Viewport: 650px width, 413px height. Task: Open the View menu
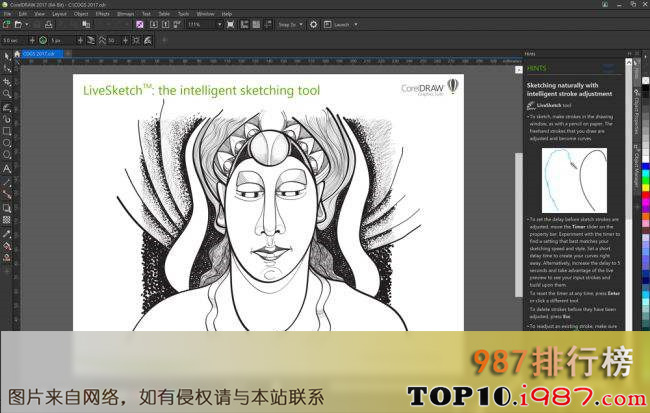click(39, 14)
